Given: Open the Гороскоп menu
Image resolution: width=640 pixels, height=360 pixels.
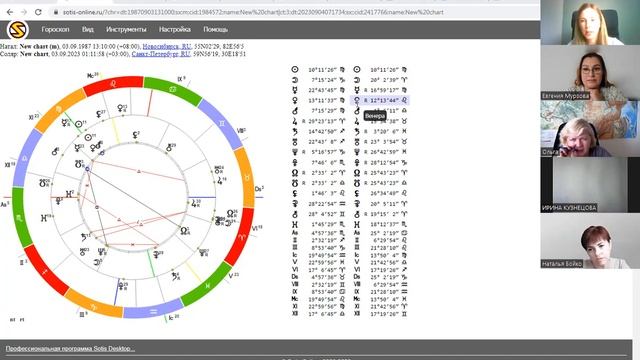Looking at the screenshot, I should tap(55, 29).
